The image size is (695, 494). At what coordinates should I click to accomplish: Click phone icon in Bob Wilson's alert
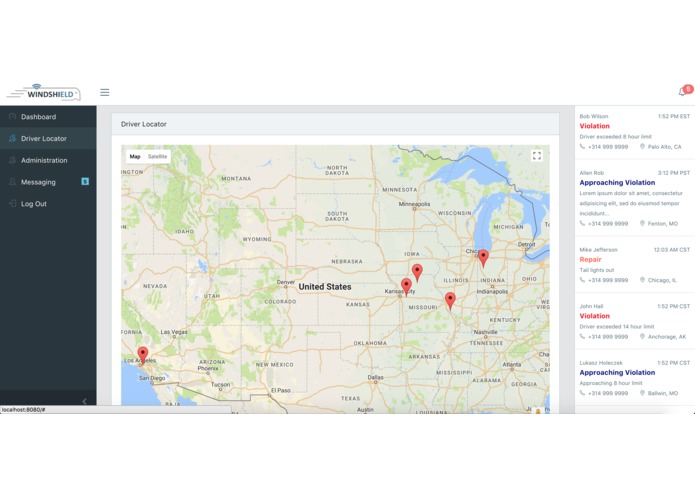pyautogui.click(x=582, y=146)
